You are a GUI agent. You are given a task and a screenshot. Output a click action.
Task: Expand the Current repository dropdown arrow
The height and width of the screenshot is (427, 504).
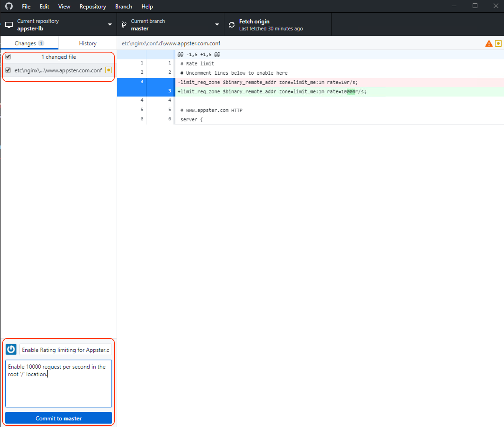[x=110, y=24]
